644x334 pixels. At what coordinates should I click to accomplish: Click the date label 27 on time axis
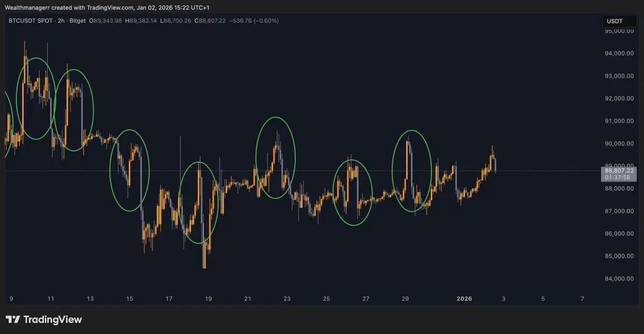coord(365,299)
